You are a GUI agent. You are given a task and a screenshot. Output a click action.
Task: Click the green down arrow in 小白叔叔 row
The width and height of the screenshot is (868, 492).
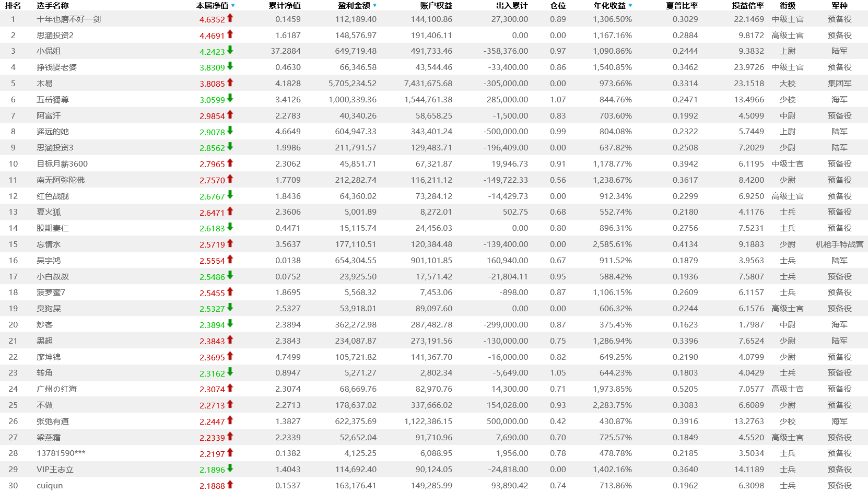(230, 276)
